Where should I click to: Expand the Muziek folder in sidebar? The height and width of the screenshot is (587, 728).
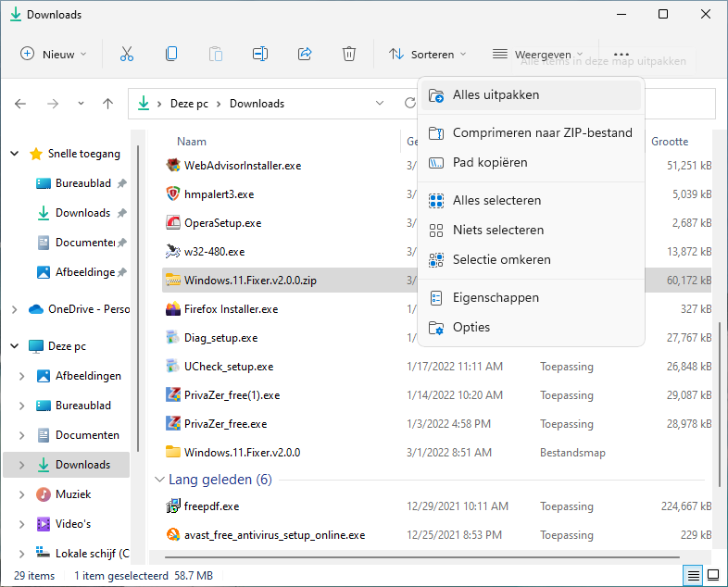(22, 494)
